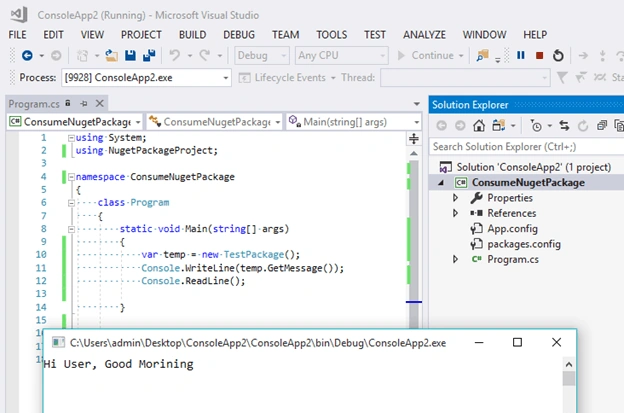The image size is (624, 413).
Task: Expand the Properties node
Action: [455, 198]
